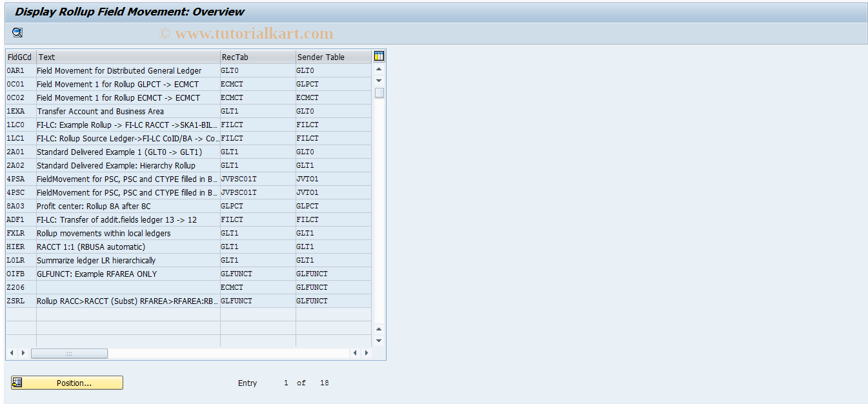Click vertical scrollbar up arrow at top
The width and height of the screenshot is (868, 404).
[379, 69]
